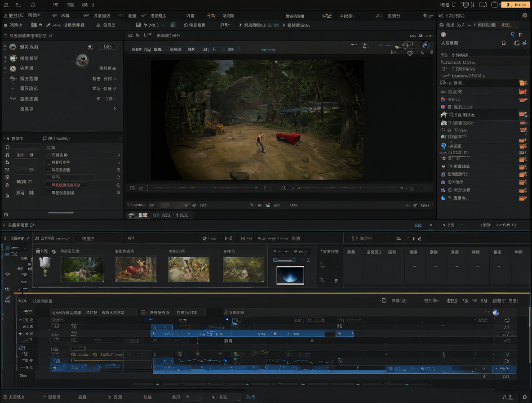Viewport: 532px width, 403px height.
Task: Click the orange horizontal bar above the timeline
Action: [x=271, y=293]
